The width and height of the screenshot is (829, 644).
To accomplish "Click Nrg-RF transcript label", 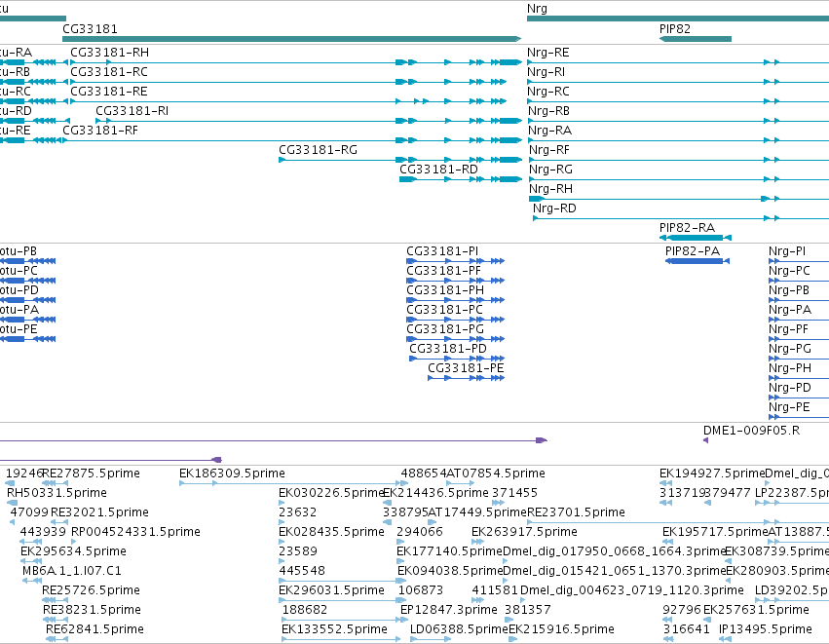I will click(549, 150).
